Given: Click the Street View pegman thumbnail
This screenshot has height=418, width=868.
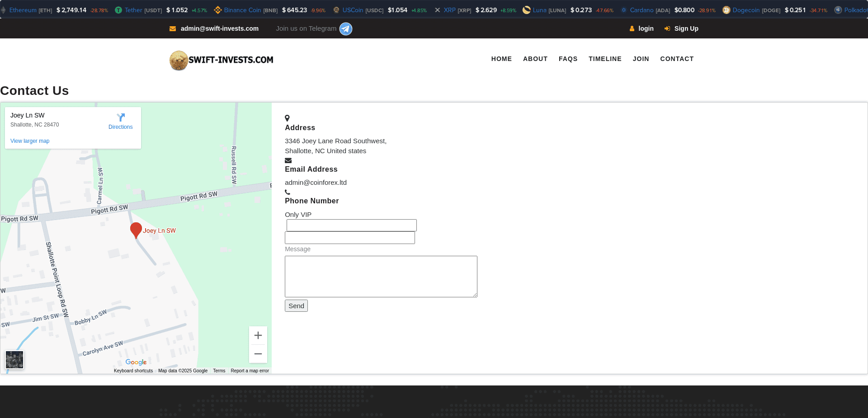Looking at the screenshot, I should click(14, 360).
